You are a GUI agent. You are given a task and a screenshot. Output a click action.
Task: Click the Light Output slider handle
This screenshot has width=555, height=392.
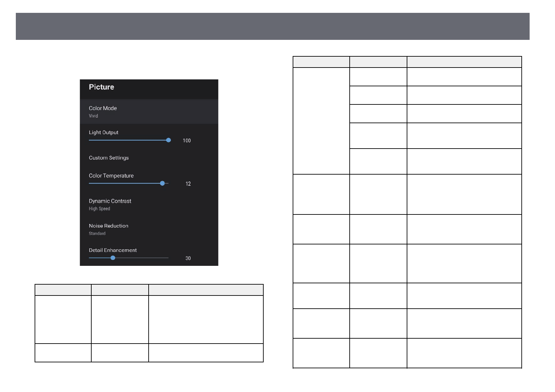pos(168,140)
